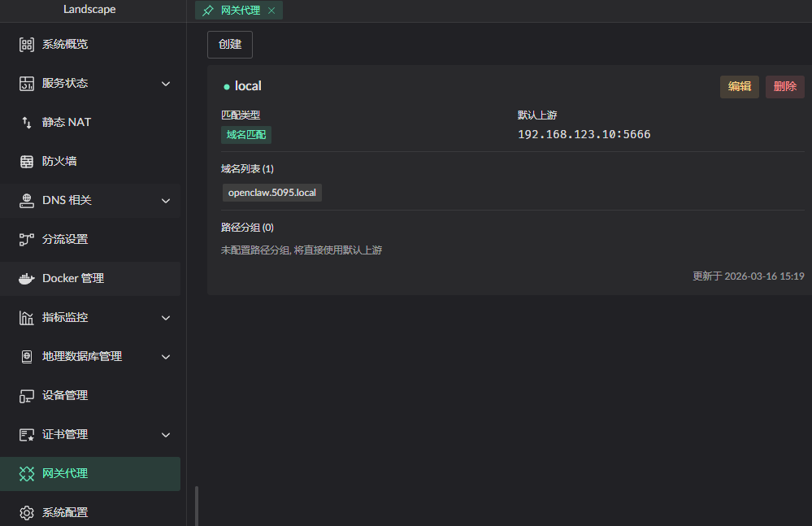Viewport: 812px width, 526px height.
Task: Expand the DNS 相关 submenu chevron
Action: 166,201
